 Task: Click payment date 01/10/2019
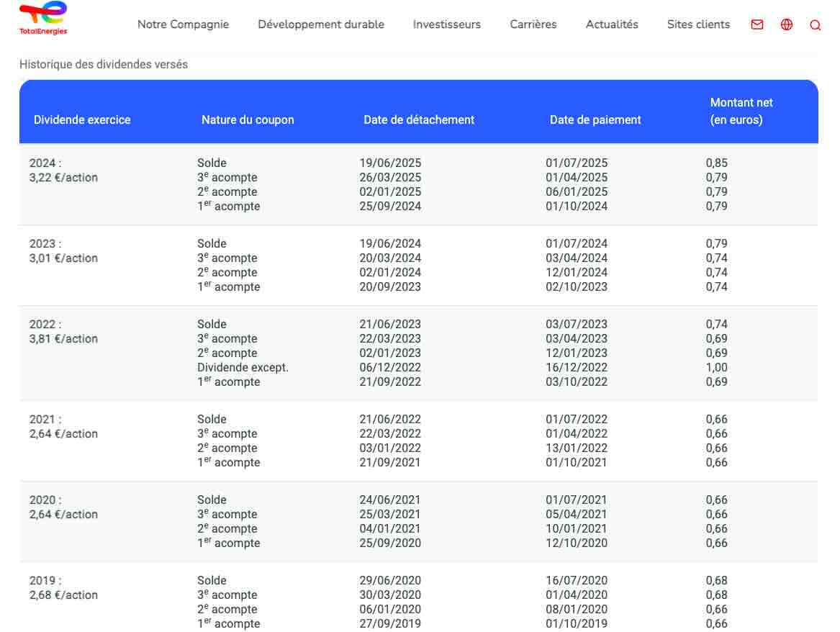(577, 624)
